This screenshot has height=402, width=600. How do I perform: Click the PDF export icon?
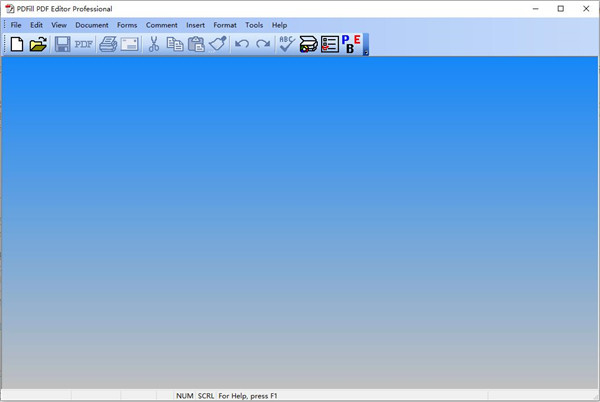84,44
